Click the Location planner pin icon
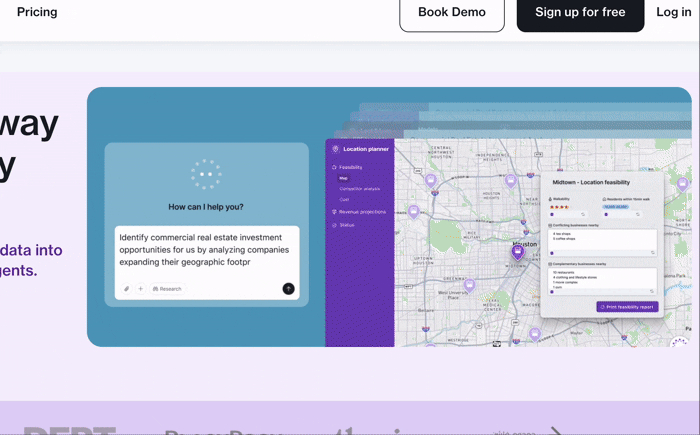The height and width of the screenshot is (435, 700). pos(335,149)
